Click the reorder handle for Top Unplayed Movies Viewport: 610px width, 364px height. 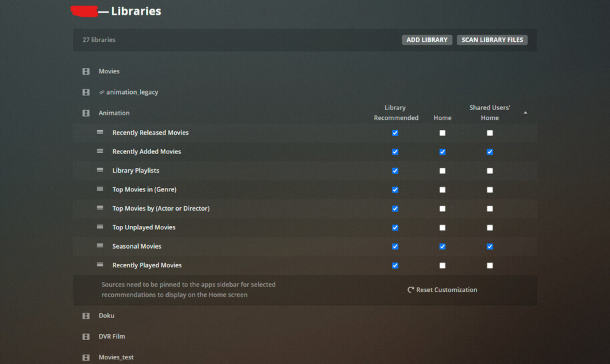[100, 227]
